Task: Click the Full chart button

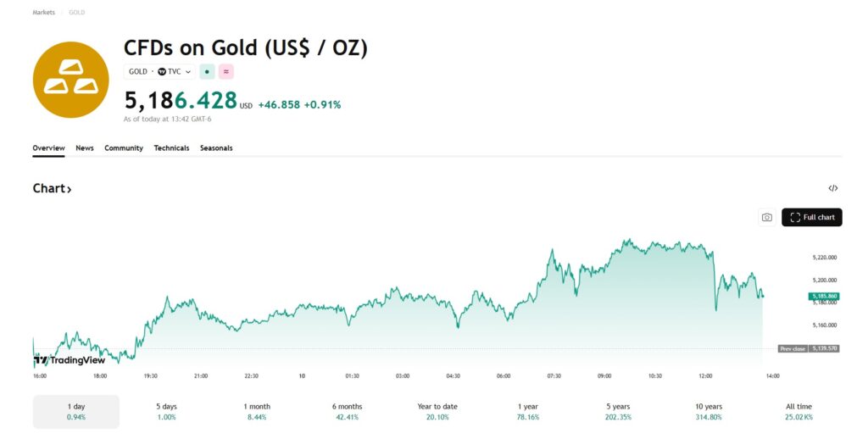Action: point(811,218)
